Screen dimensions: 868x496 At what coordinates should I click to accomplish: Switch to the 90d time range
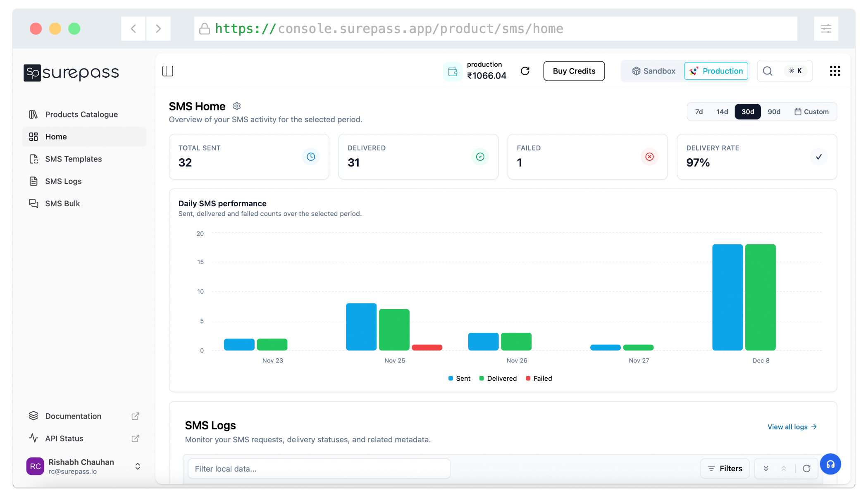[774, 112]
